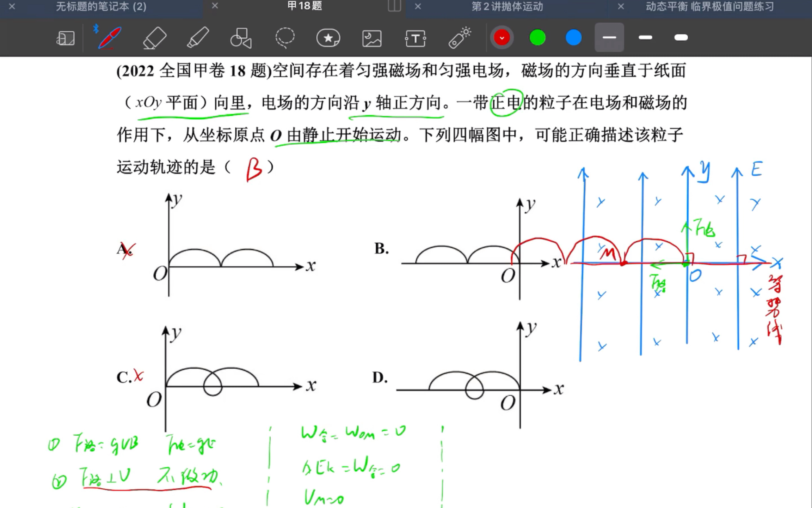
Task: Click the answer choice label B.
Action: (x=381, y=248)
